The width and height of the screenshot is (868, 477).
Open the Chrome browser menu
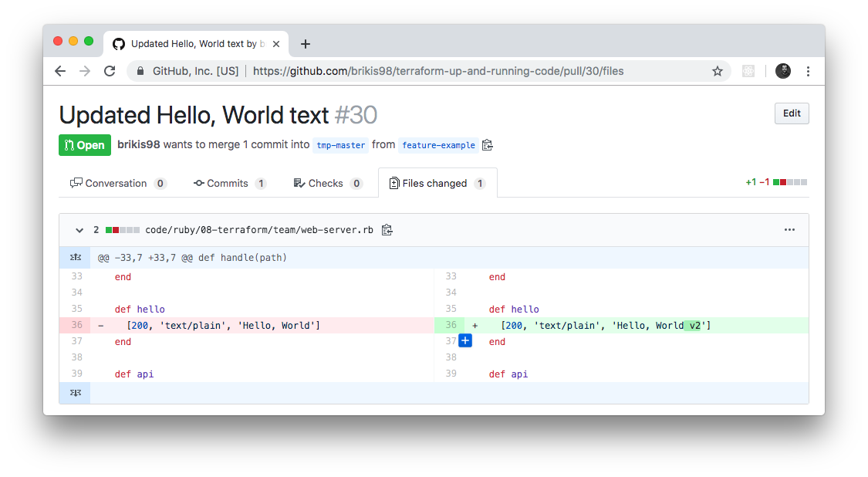808,70
